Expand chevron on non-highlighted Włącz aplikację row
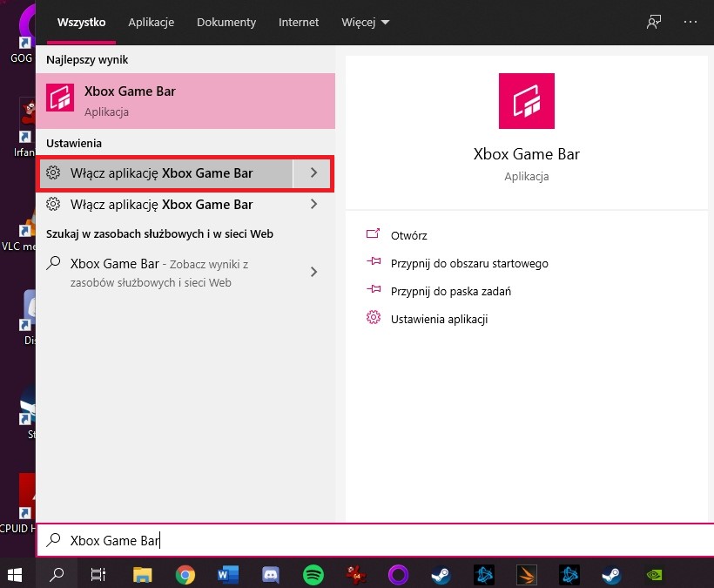The height and width of the screenshot is (588, 714). 313,204
